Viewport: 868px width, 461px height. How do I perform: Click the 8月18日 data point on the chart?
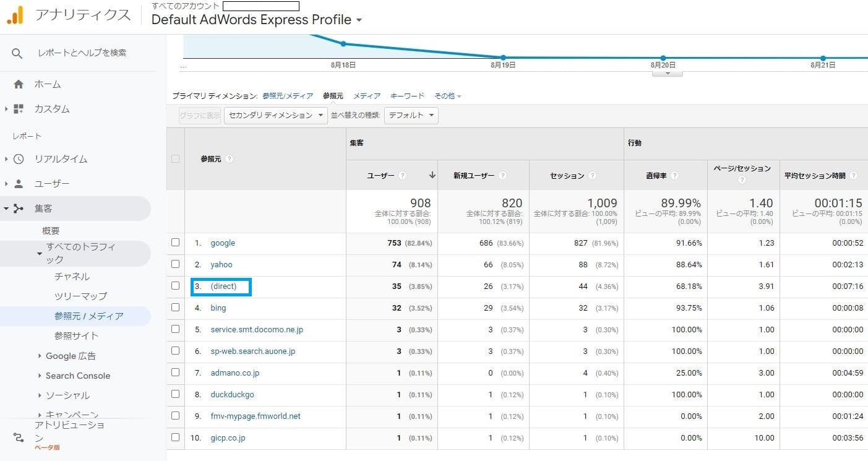(343, 44)
